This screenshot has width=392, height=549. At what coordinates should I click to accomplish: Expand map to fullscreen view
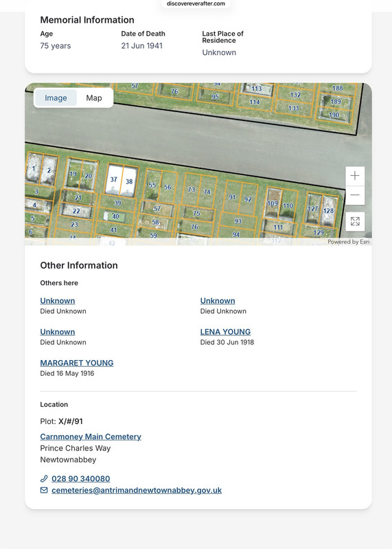[355, 221]
